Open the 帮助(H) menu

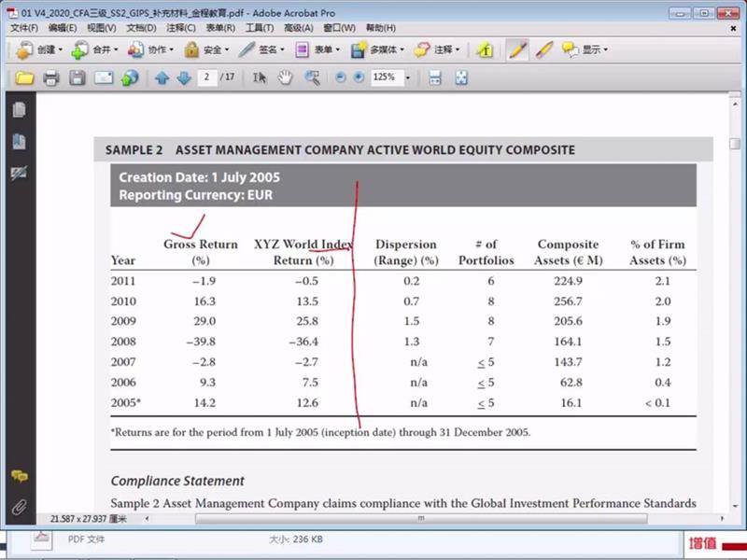point(381,28)
